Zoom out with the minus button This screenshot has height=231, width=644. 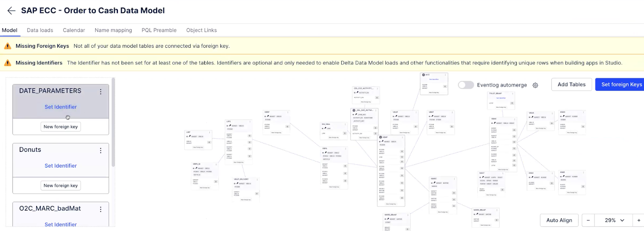588,220
